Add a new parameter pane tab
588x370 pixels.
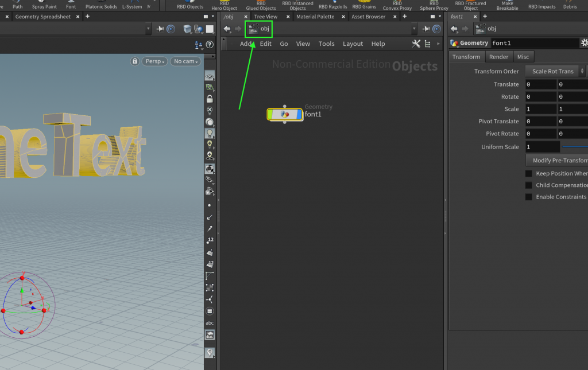click(x=485, y=17)
